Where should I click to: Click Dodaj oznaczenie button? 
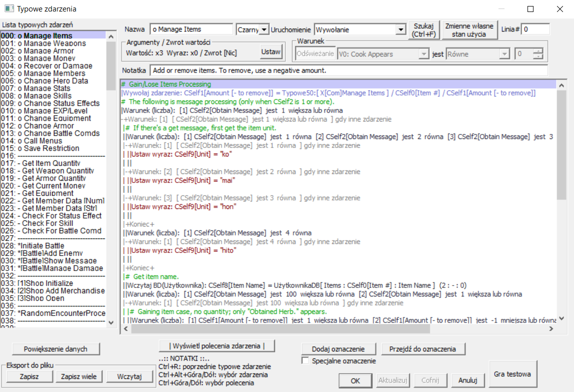tap(338, 349)
